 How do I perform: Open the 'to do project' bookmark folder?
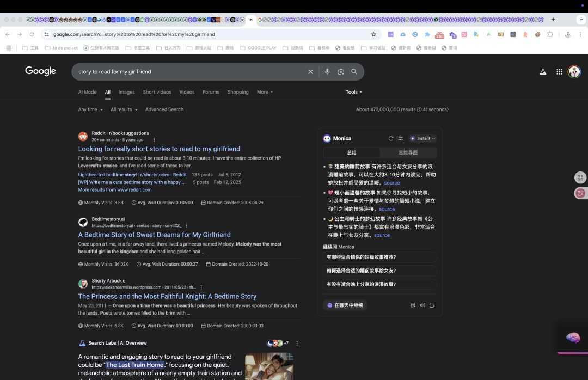[x=61, y=48]
